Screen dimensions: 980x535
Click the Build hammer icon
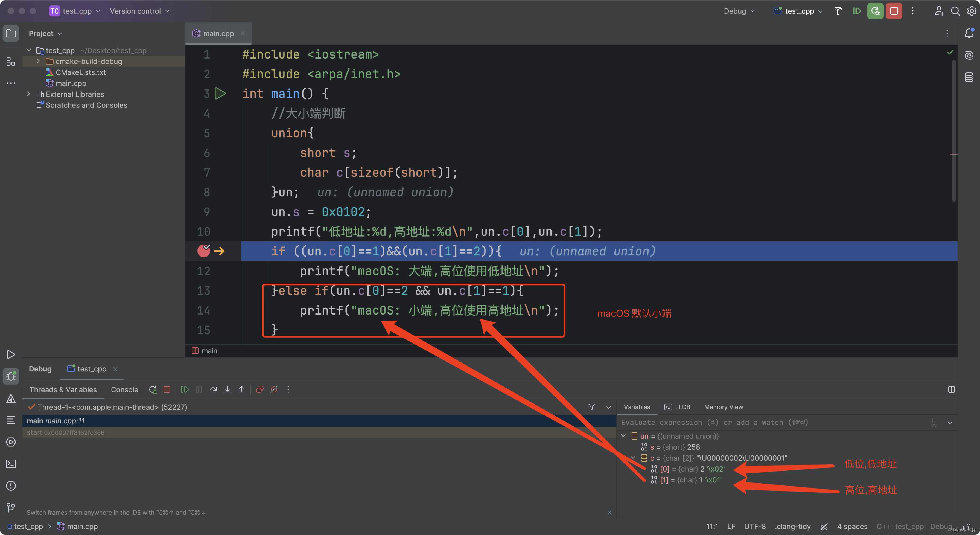(x=838, y=11)
